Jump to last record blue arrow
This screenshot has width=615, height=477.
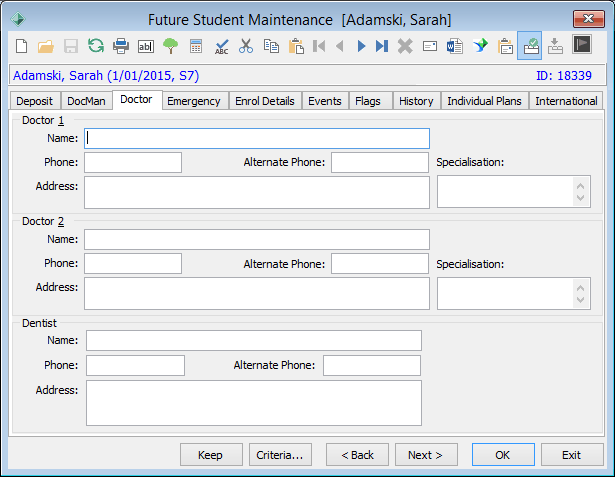pos(382,46)
